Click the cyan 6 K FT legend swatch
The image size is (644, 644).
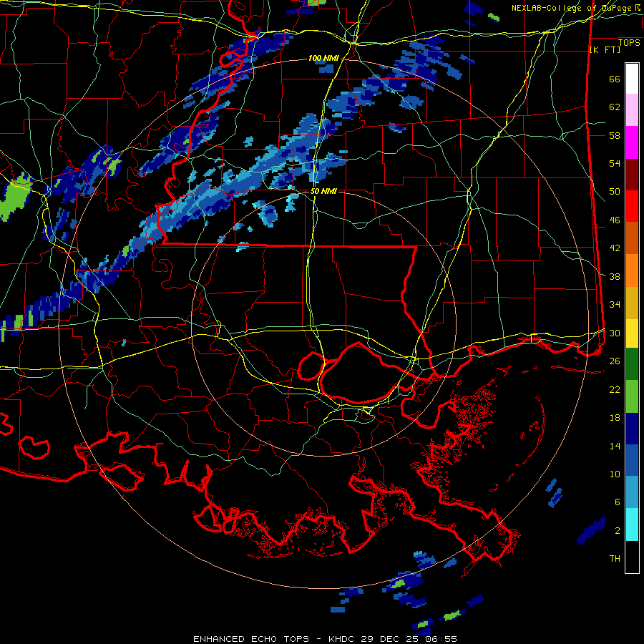(632, 525)
